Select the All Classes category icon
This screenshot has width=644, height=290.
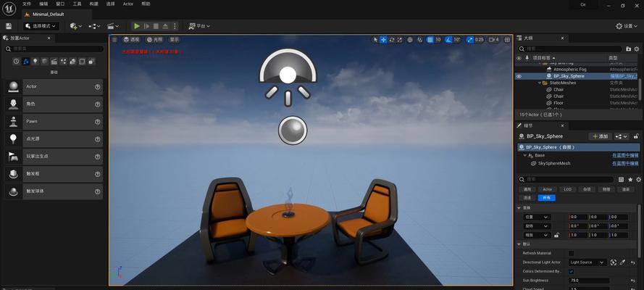[91, 62]
